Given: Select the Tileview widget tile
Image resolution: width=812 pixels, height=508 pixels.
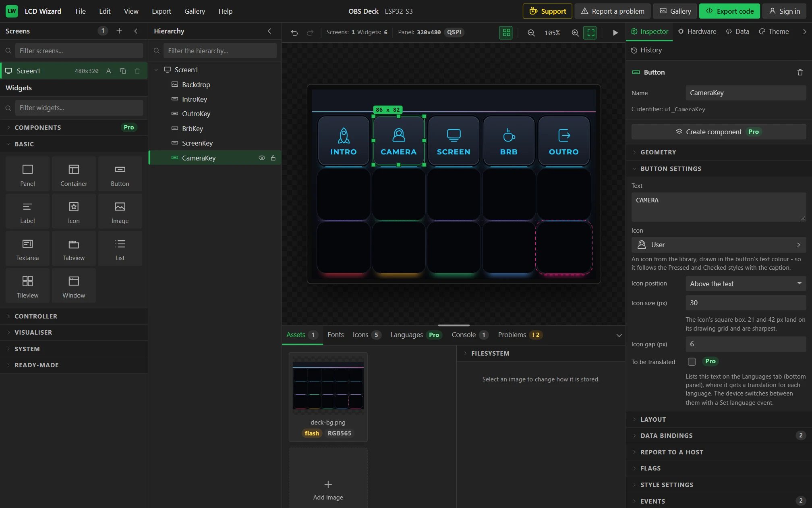Looking at the screenshot, I should (x=27, y=286).
